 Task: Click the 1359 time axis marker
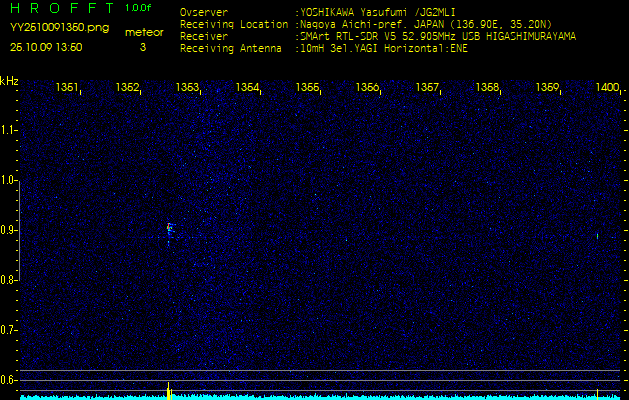547,87
